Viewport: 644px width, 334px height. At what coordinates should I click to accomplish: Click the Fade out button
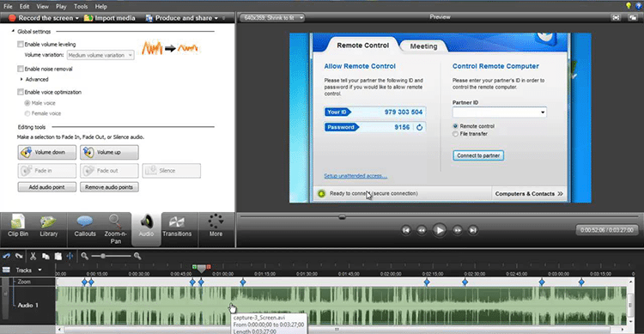click(x=109, y=171)
